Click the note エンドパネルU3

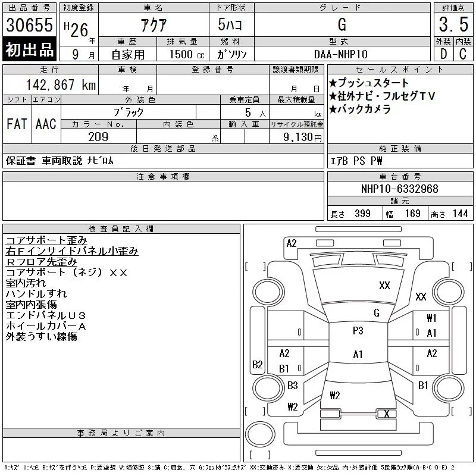click(x=46, y=315)
